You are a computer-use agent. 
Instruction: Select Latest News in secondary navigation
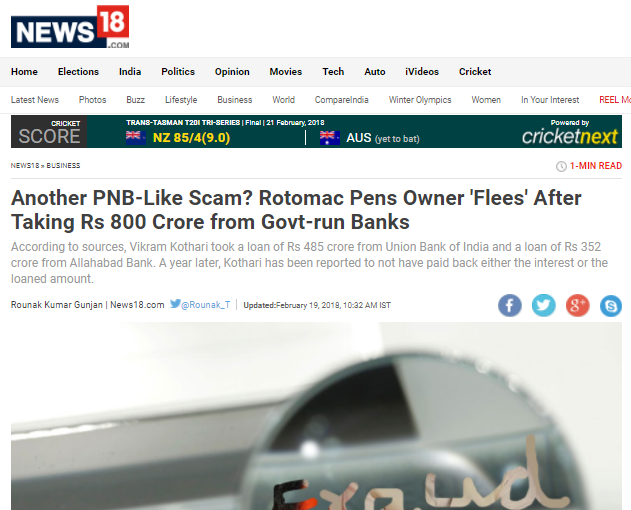35,100
